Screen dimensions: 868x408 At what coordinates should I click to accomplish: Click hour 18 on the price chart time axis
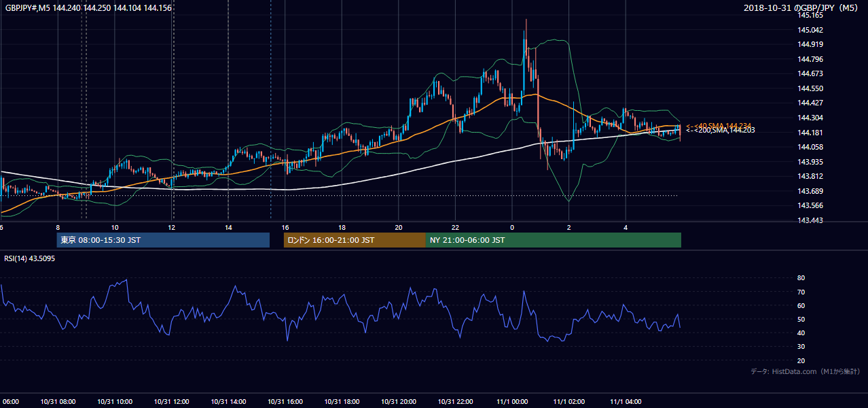coord(342,227)
